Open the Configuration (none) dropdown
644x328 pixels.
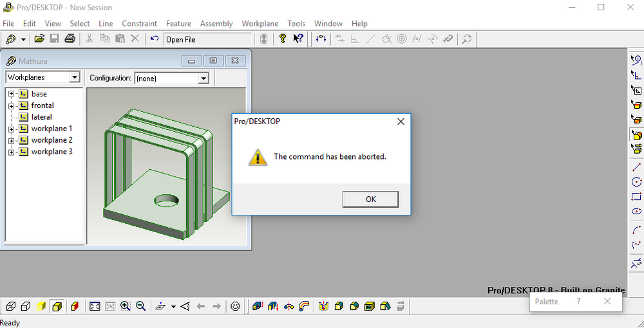pyautogui.click(x=204, y=78)
